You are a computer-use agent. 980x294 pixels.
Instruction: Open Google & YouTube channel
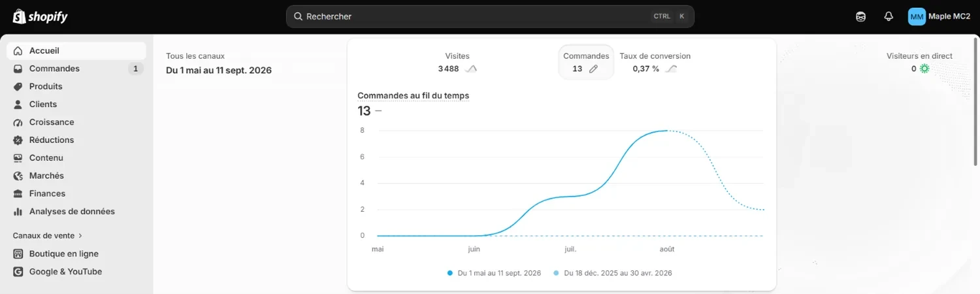(76, 272)
